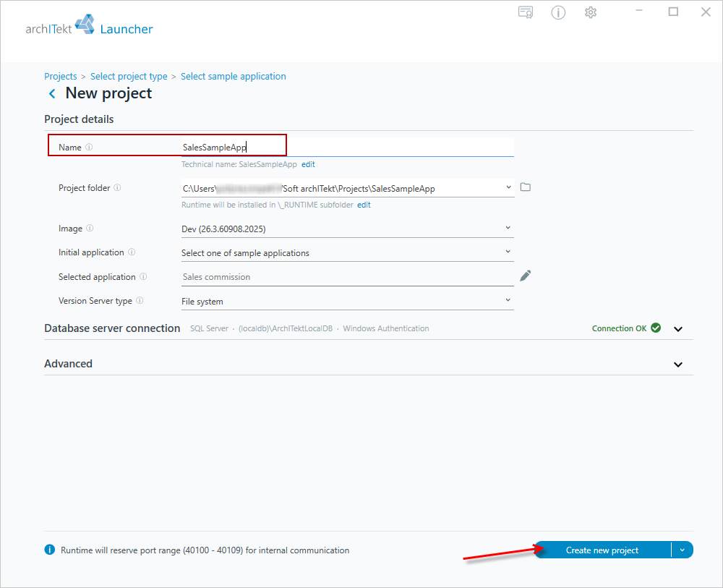Screen dimensions: 723x588
Task: Go to Projects breadcrumb
Action: click(x=61, y=76)
